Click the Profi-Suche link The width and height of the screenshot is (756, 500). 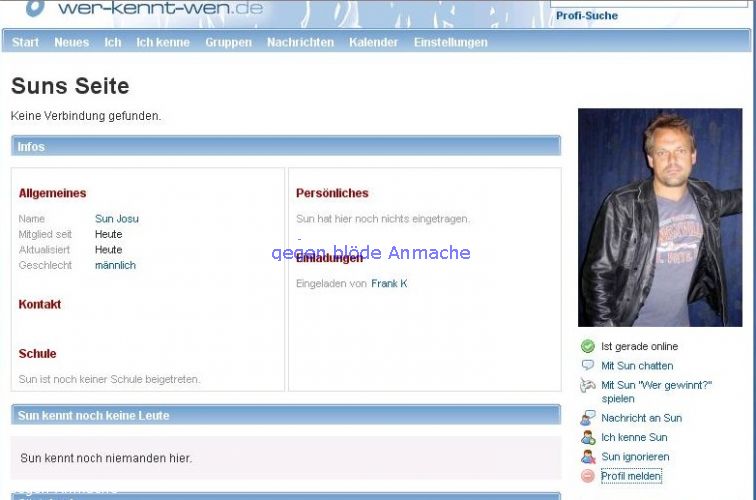(587, 16)
